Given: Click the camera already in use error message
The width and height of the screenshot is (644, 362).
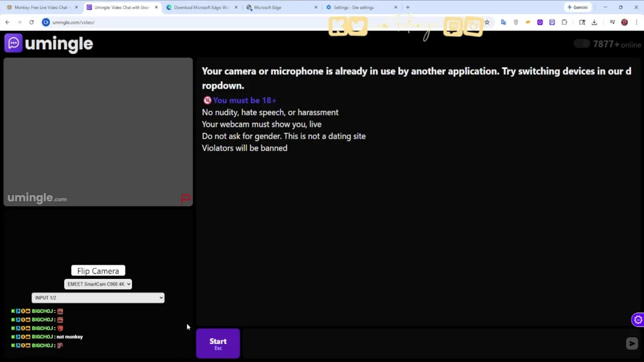Looking at the screenshot, I should (417, 78).
